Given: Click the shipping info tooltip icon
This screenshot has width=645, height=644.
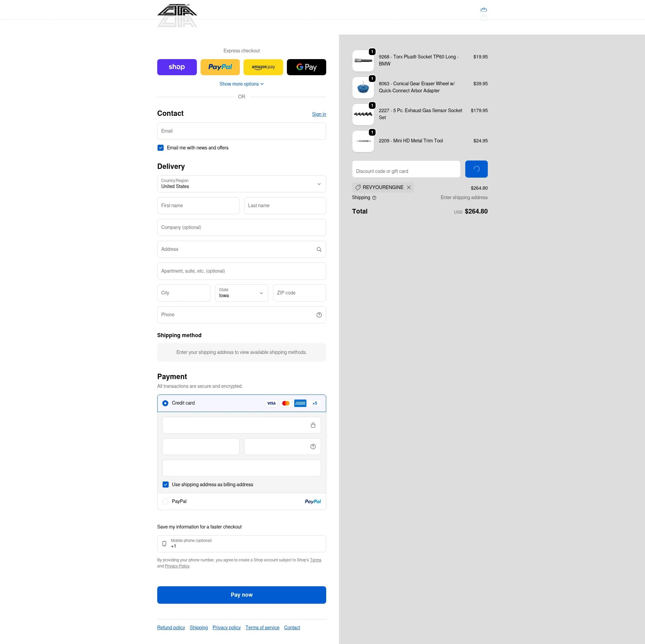Looking at the screenshot, I should coord(374,198).
